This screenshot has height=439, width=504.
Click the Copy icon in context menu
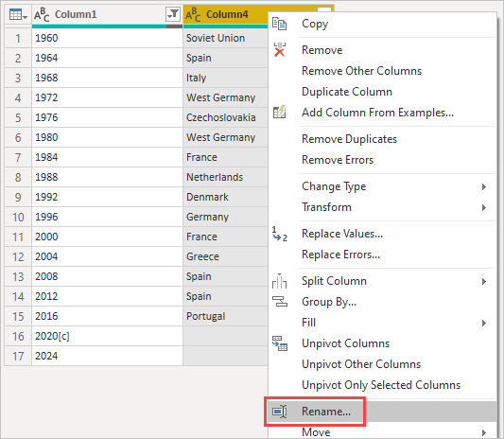[x=279, y=24]
